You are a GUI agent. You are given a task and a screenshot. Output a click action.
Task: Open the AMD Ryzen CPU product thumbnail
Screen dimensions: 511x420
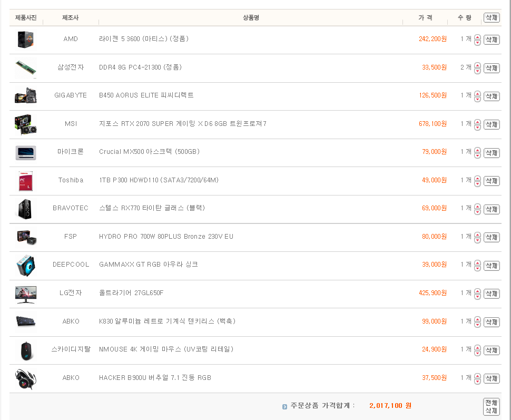click(26, 40)
